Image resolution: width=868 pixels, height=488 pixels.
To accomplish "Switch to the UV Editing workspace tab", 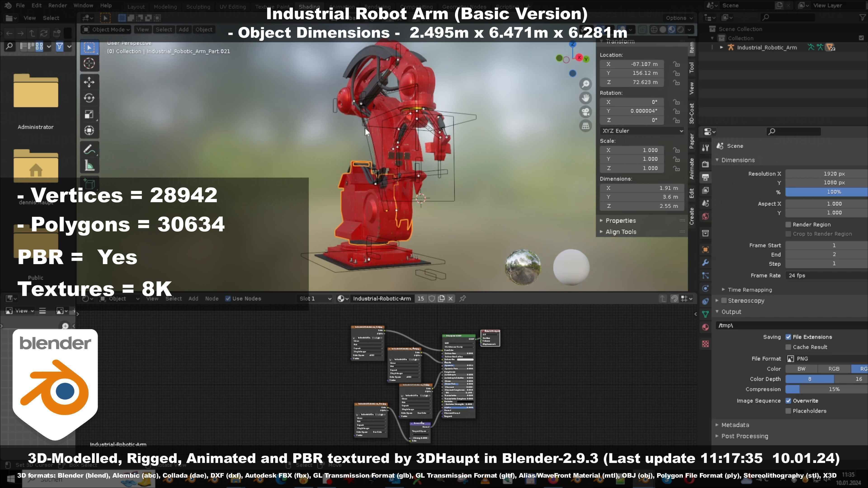I will 233,7.
